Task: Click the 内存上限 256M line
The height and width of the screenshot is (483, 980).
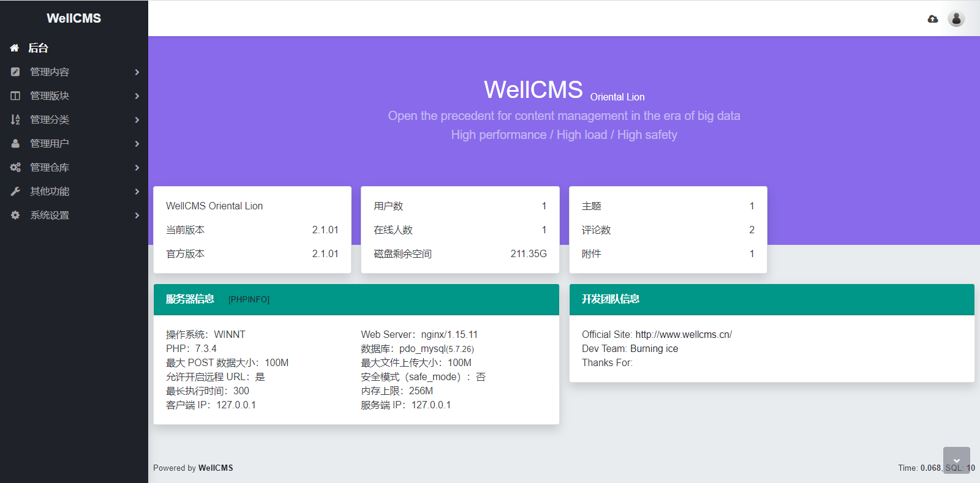Action: (397, 391)
